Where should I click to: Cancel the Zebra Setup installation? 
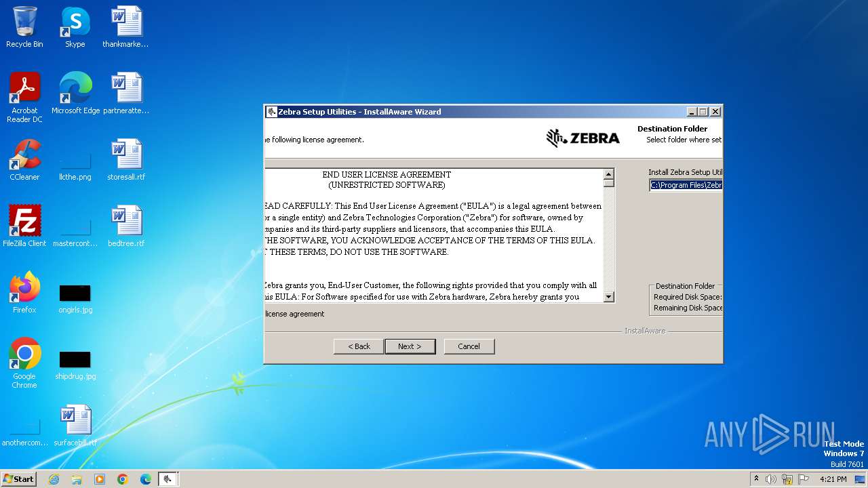[469, 346]
